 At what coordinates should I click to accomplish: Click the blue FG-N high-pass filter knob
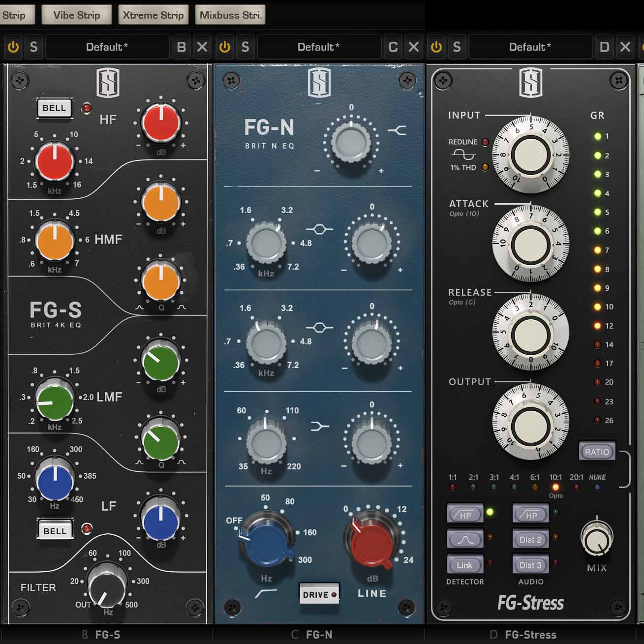[x=267, y=540]
